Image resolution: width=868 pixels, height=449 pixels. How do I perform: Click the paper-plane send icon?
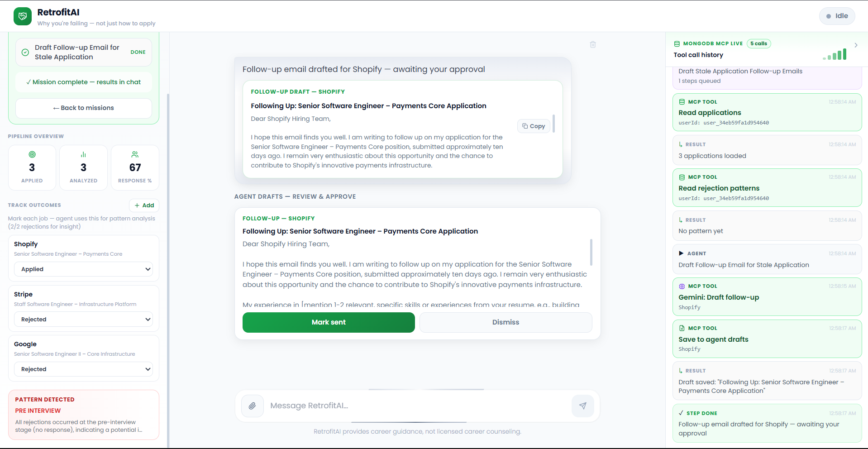point(583,406)
